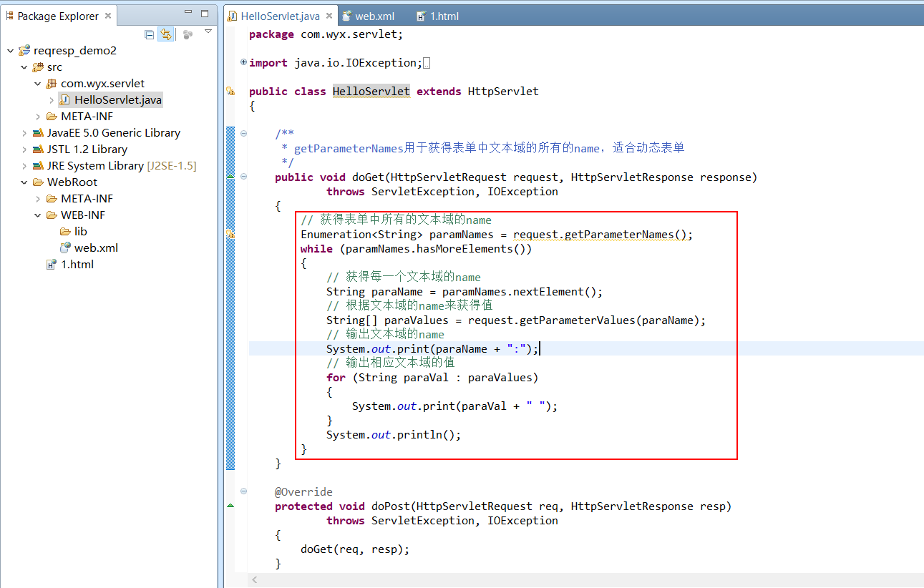Collapse the com.wyx.servlet package node
The height and width of the screenshot is (588, 924).
tap(37, 84)
